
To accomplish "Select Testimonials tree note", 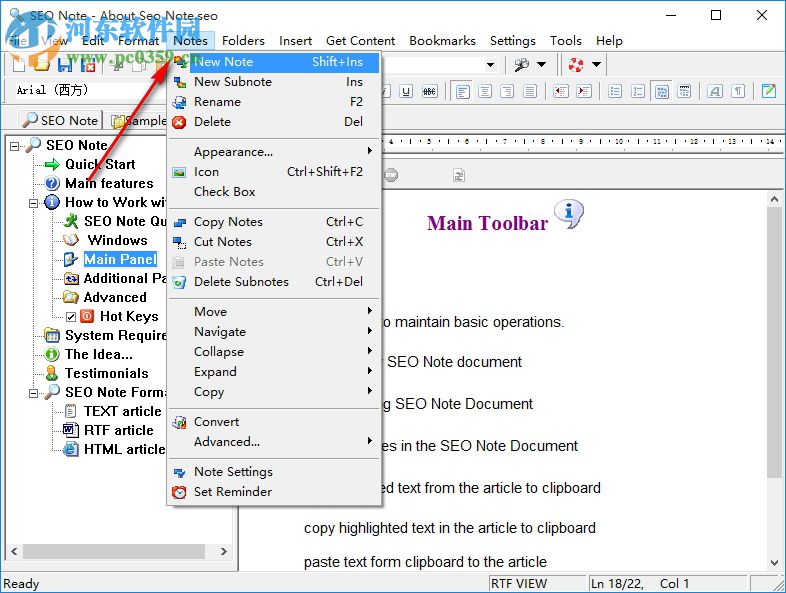I will click(107, 373).
